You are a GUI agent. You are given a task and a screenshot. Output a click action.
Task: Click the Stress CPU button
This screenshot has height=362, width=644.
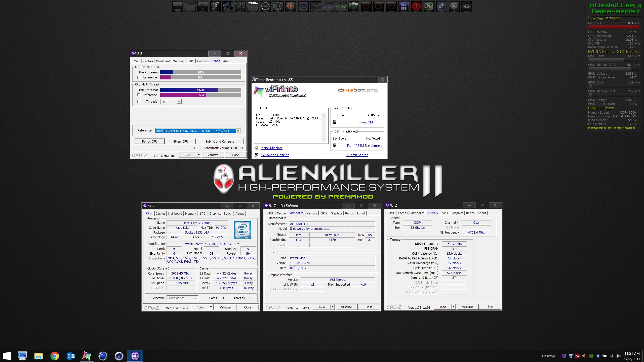181,141
